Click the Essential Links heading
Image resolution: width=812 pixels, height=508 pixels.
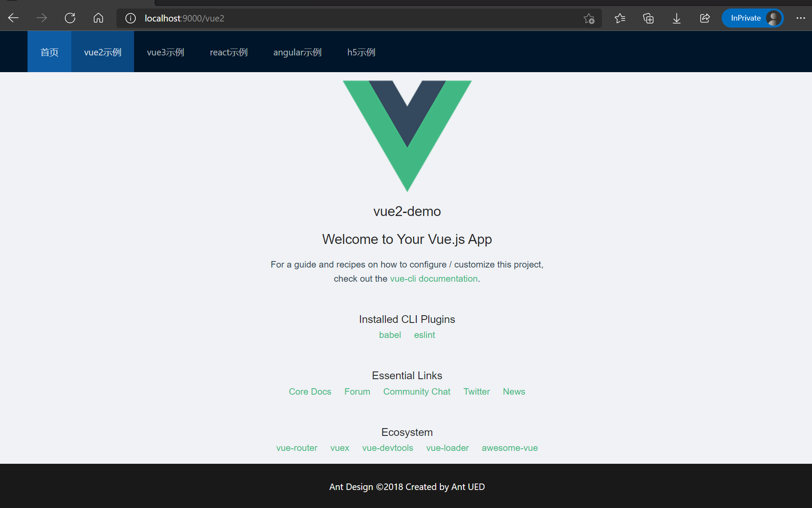click(x=407, y=376)
